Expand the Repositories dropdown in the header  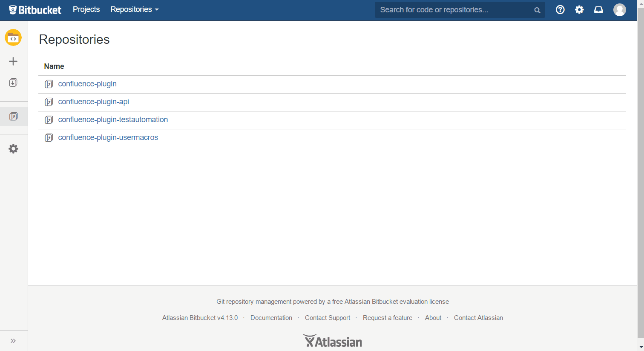point(134,9)
